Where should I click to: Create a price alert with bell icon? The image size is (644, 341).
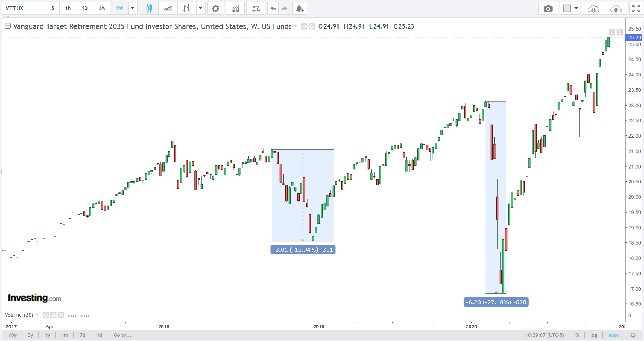(x=300, y=8)
